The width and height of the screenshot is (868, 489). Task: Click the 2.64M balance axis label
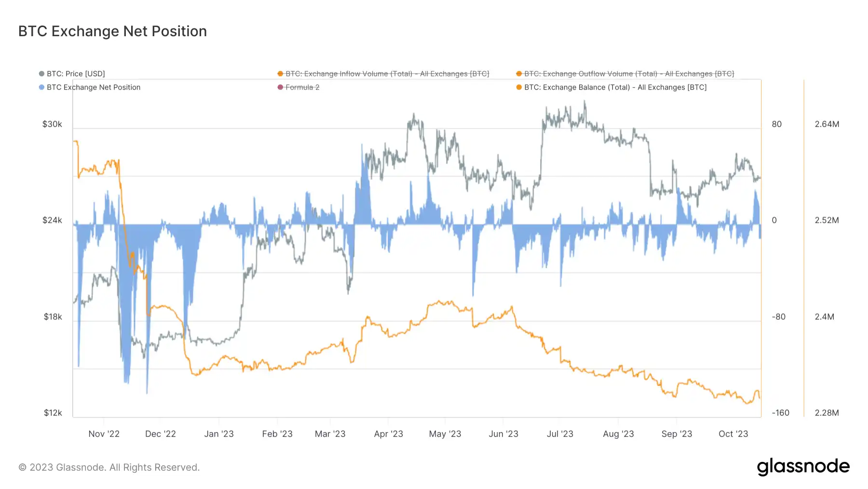(827, 124)
